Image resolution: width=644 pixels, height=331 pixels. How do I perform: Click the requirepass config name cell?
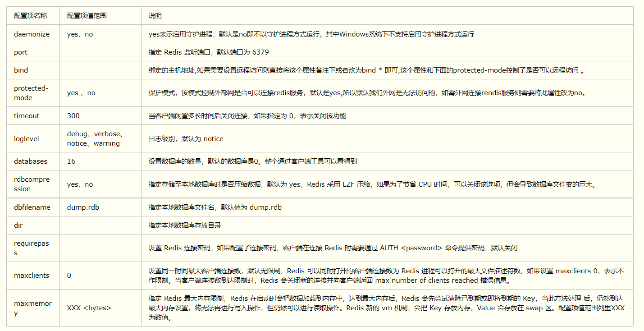33,248
